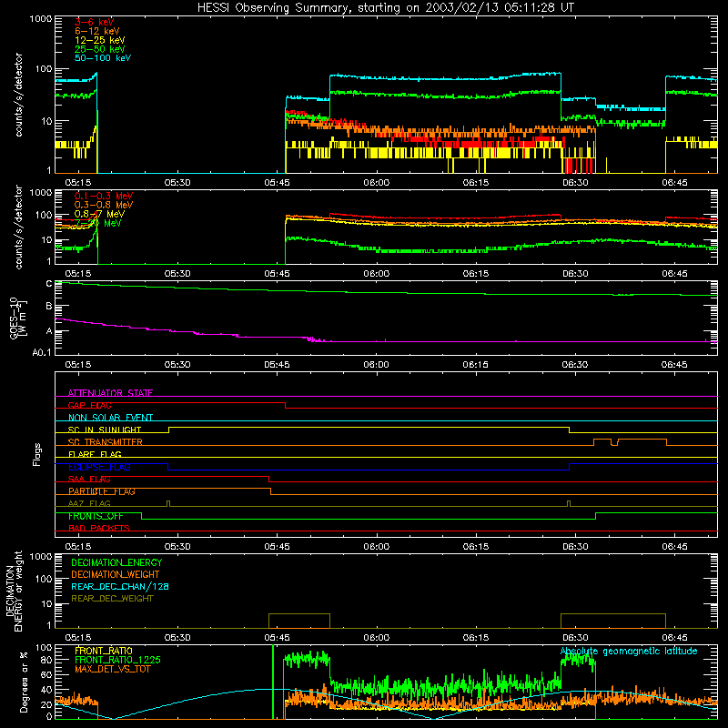Select the NON_SOLAR_EVENT flag label
The height and width of the screenshot is (728, 728).
click(x=110, y=418)
